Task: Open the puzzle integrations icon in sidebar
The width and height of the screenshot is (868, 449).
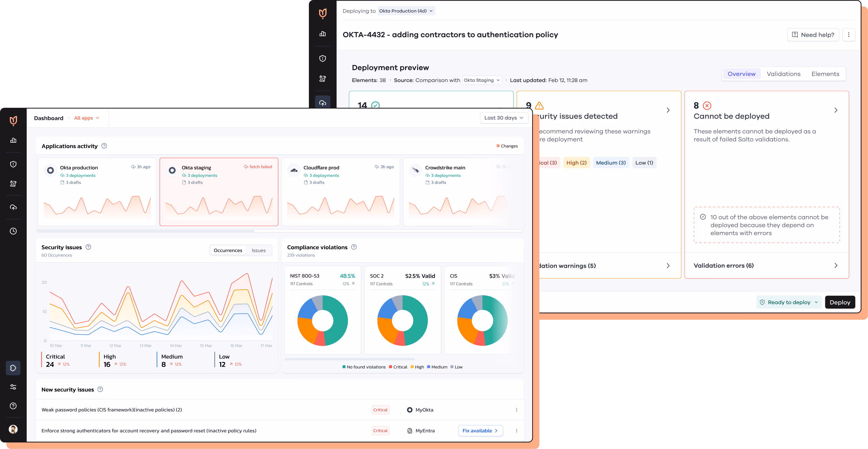Action: pyautogui.click(x=13, y=368)
